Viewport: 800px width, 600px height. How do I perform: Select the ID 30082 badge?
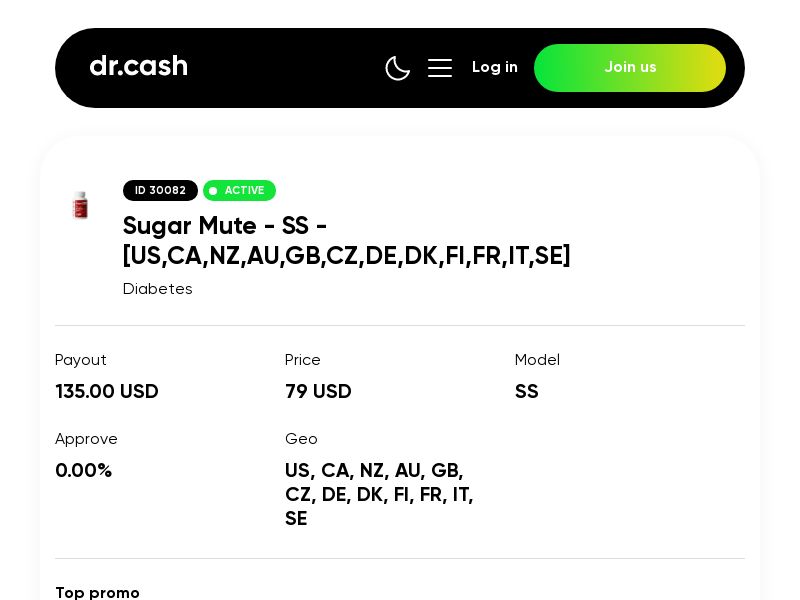click(x=160, y=190)
